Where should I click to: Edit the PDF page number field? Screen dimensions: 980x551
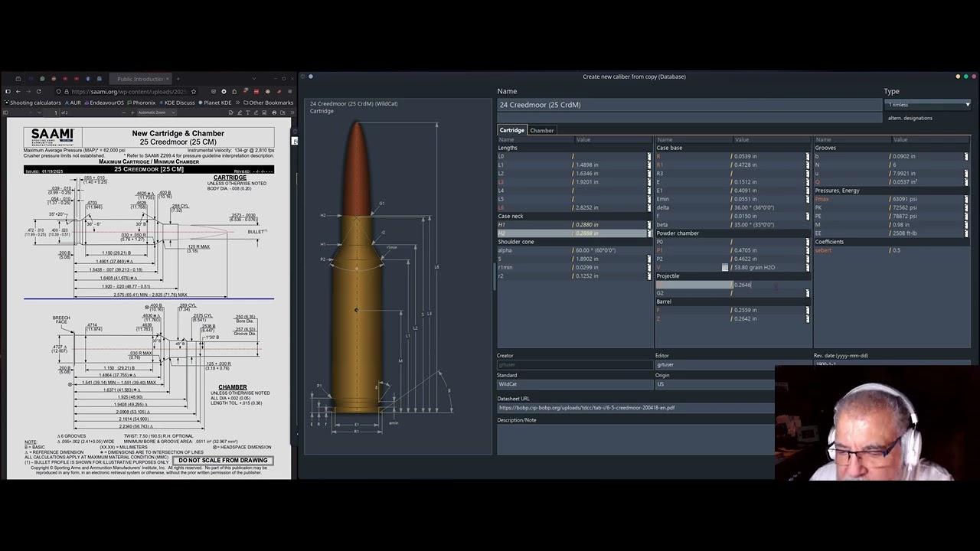(52, 112)
